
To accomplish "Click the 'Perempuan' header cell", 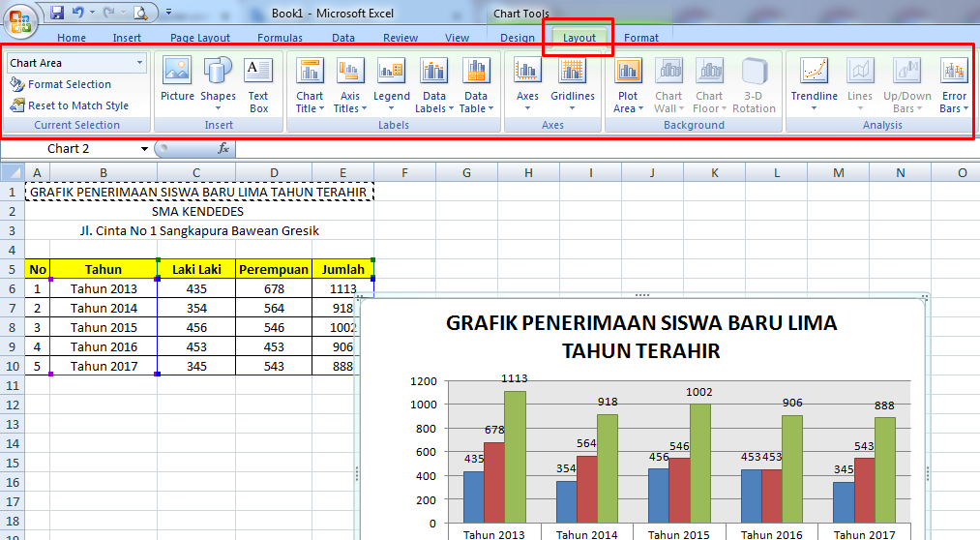I will (x=274, y=269).
